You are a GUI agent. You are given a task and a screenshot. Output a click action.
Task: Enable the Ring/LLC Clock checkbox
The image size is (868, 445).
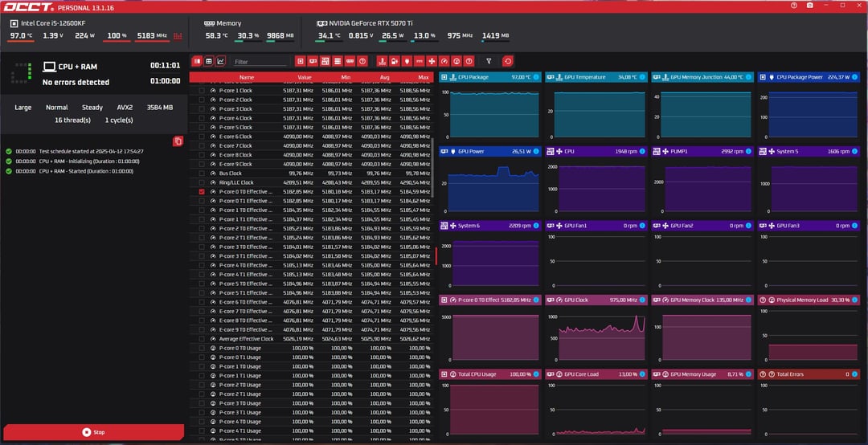pos(202,182)
